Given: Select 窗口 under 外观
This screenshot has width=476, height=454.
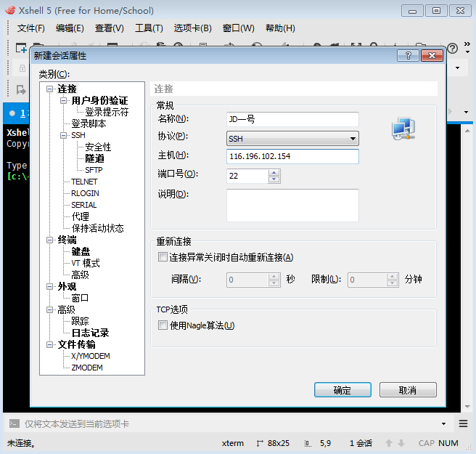Looking at the screenshot, I should pos(80,298).
